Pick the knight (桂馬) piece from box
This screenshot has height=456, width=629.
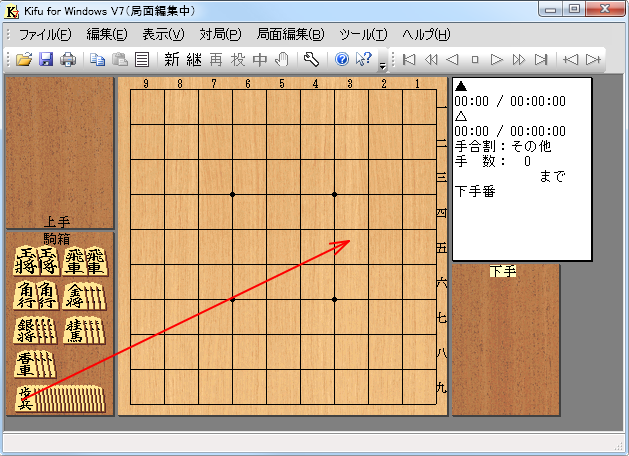coord(84,330)
